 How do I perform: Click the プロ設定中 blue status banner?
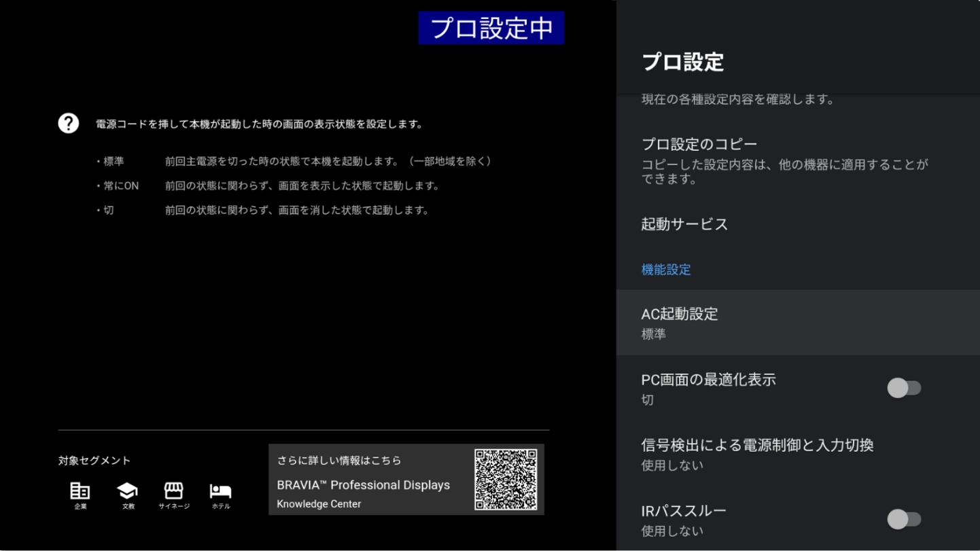491,29
